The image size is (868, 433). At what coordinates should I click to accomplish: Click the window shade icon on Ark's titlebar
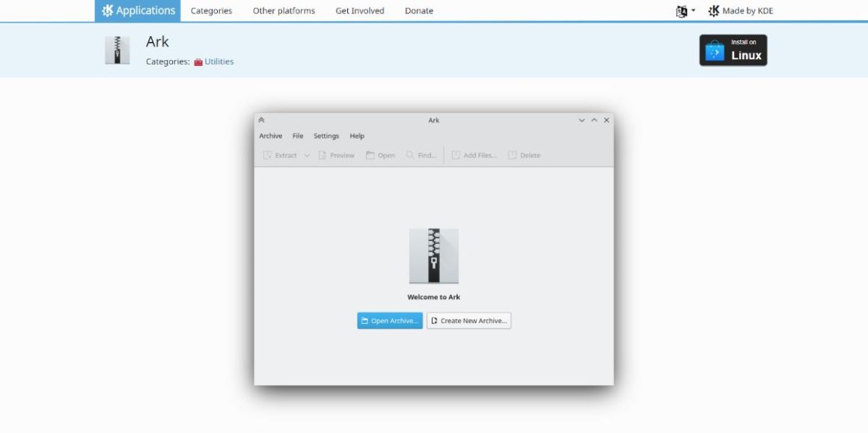tap(261, 119)
